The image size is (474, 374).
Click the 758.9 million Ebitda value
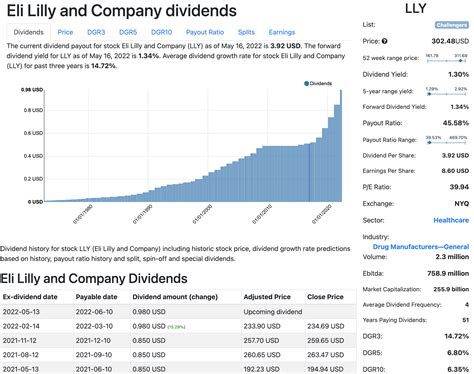pos(448,273)
